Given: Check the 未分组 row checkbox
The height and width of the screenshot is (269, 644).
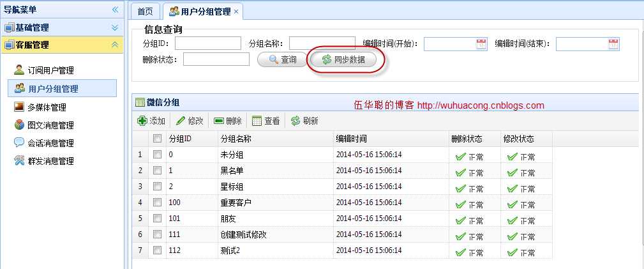Looking at the screenshot, I should [157, 155].
